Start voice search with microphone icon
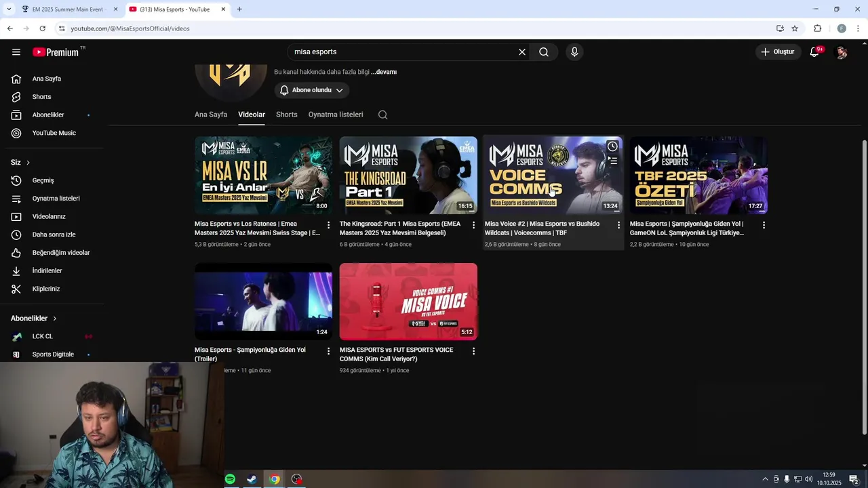This screenshot has height=488, width=868. [574, 52]
